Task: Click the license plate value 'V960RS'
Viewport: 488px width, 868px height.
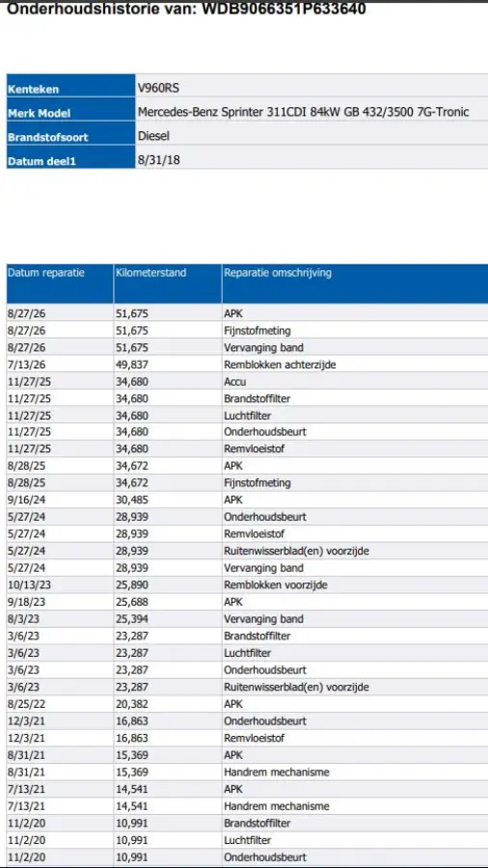Action: pos(158,89)
